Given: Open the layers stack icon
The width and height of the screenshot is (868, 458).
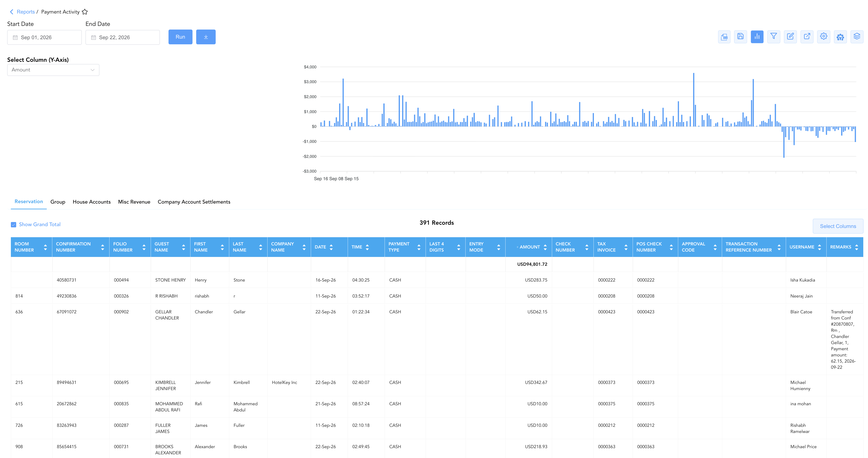Looking at the screenshot, I should click(857, 37).
